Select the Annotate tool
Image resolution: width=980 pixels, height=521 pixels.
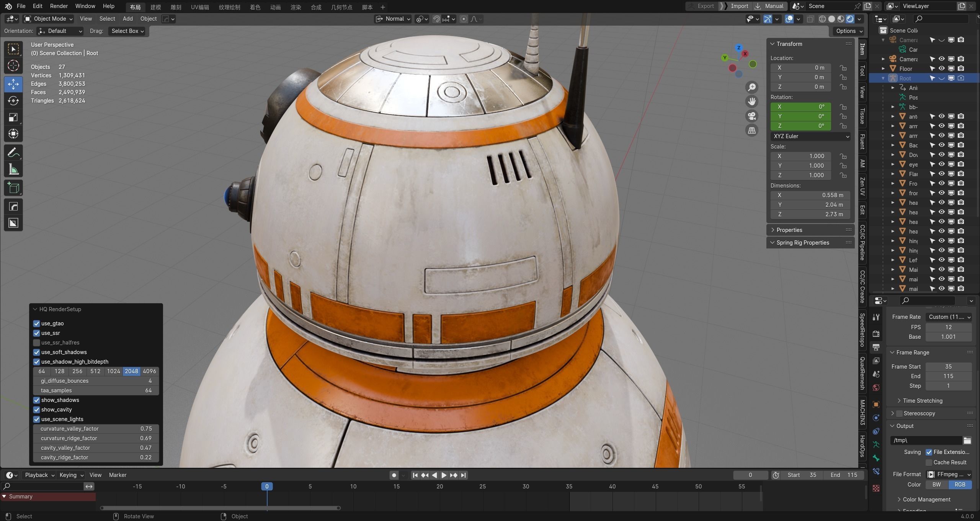(13, 153)
